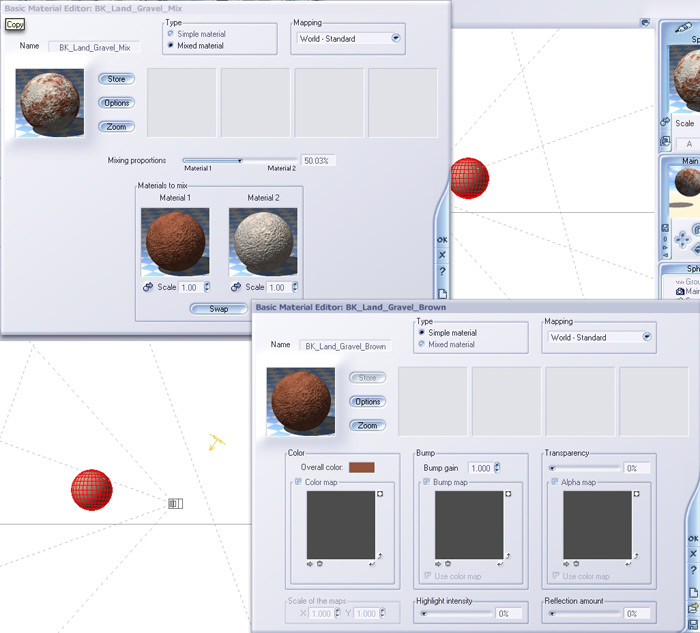The width and height of the screenshot is (700, 633).
Task: Click X stepper in Scale of the maps
Action: (x=337, y=613)
